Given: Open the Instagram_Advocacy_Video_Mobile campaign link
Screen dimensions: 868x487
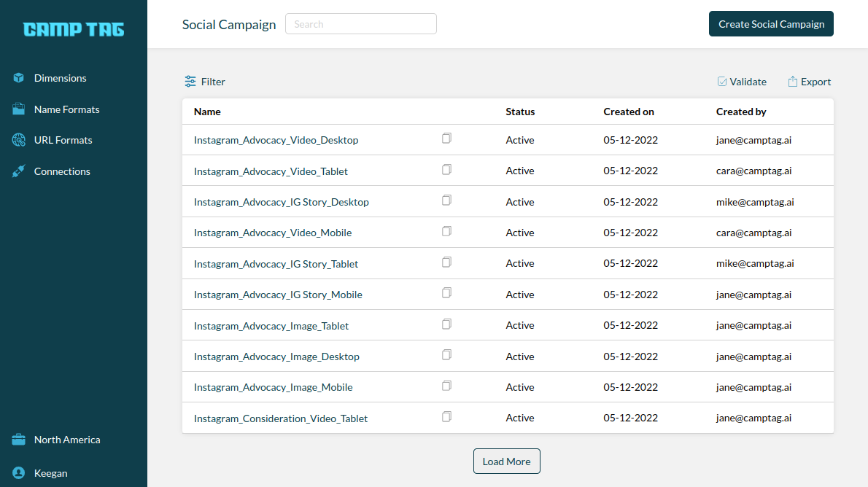Looking at the screenshot, I should [x=273, y=233].
